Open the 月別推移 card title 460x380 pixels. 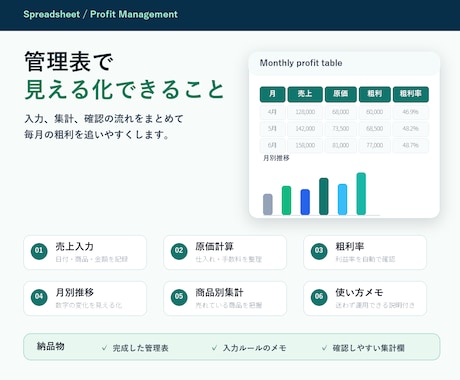tap(75, 293)
